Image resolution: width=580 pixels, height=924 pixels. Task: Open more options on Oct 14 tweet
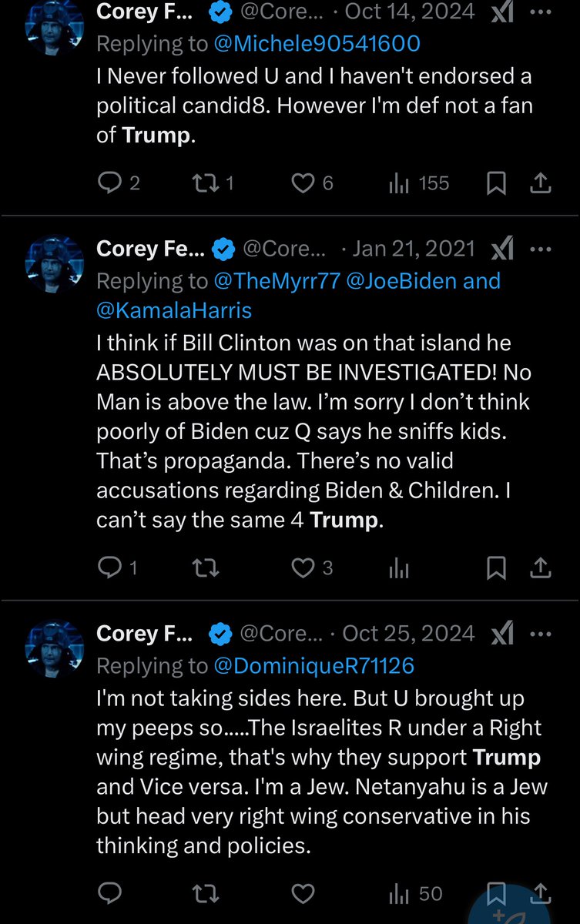click(x=542, y=12)
